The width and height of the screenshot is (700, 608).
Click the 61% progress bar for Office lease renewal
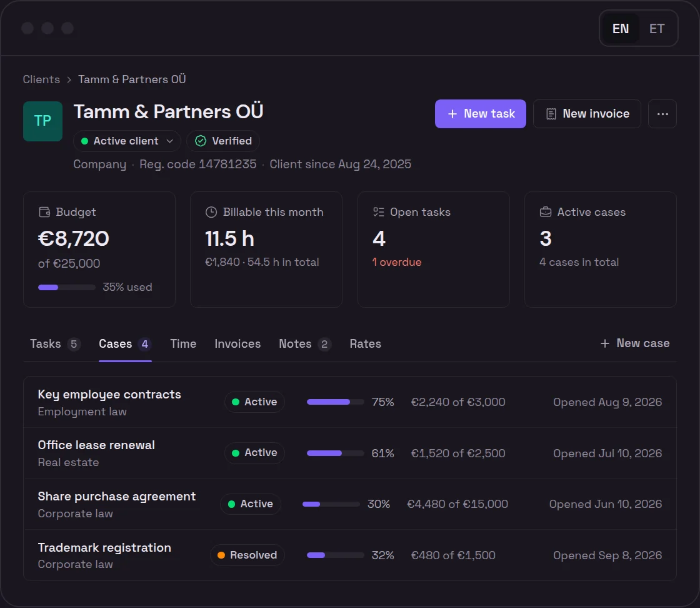tap(335, 453)
